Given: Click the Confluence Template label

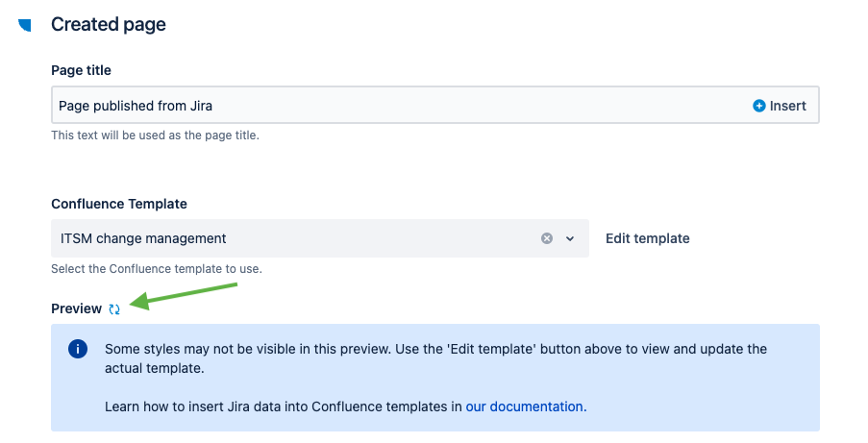Looking at the screenshot, I should tap(119, 204).
